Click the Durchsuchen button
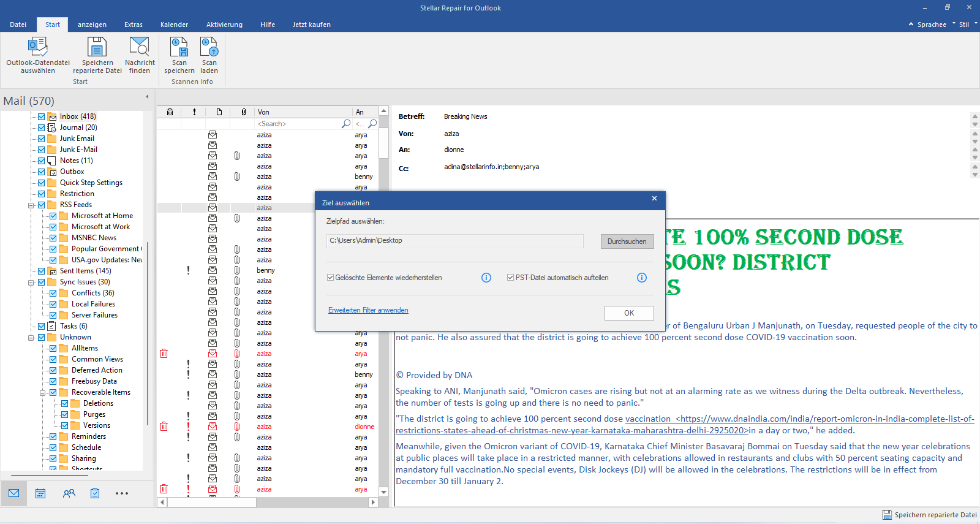The image size is (980, 524). pos(627,241)
